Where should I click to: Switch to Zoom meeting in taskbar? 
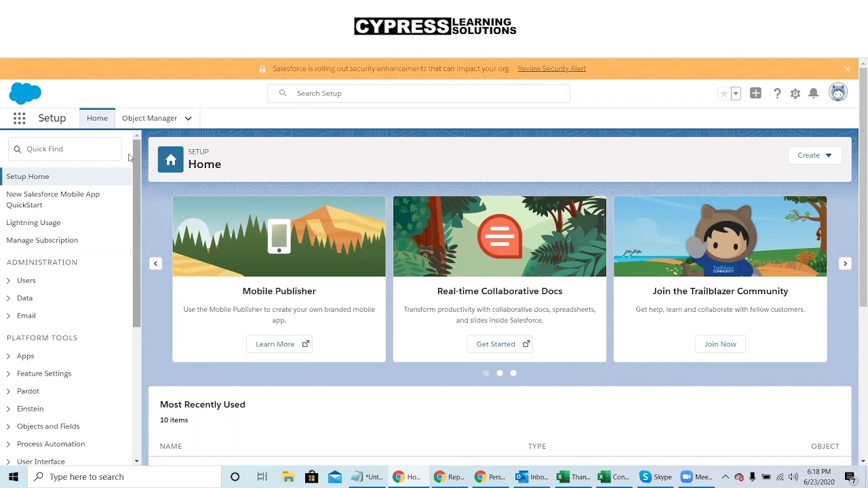coord(697,477)
